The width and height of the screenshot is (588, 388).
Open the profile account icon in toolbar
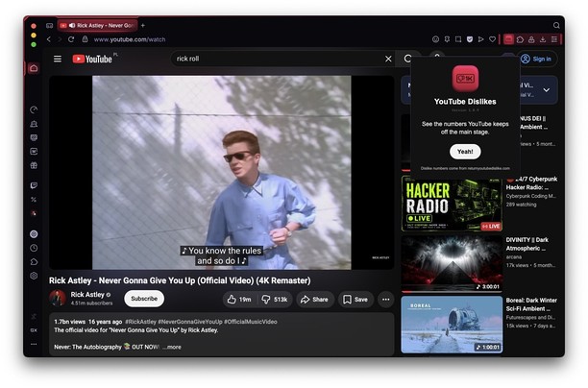coord(531,39)
